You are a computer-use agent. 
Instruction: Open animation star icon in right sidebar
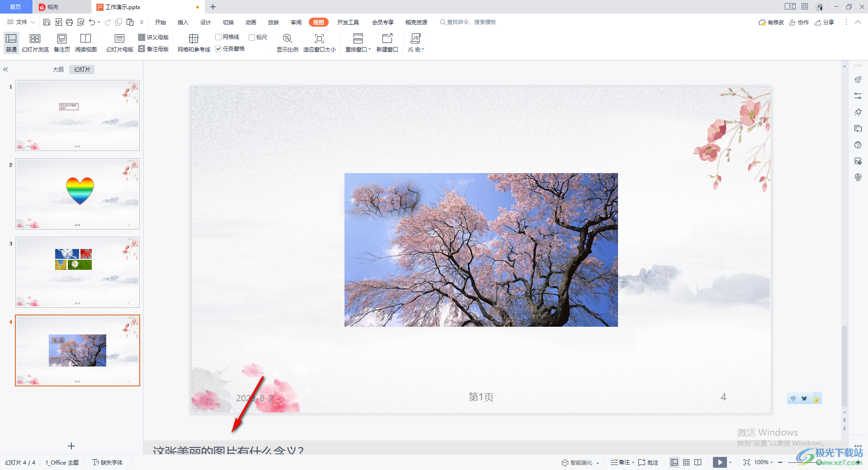[858, 112]
